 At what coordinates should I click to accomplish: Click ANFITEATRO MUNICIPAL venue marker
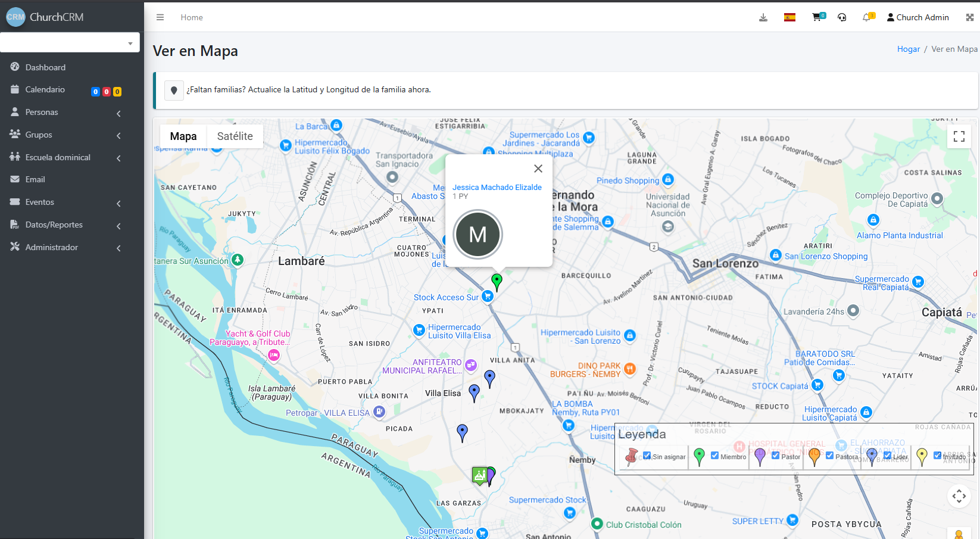(x=471, y=365)
